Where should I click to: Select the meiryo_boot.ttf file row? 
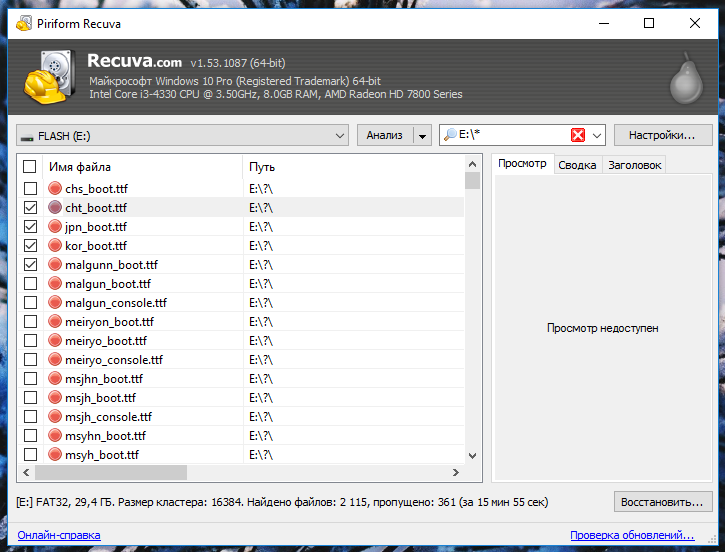[x=241, y=340]
